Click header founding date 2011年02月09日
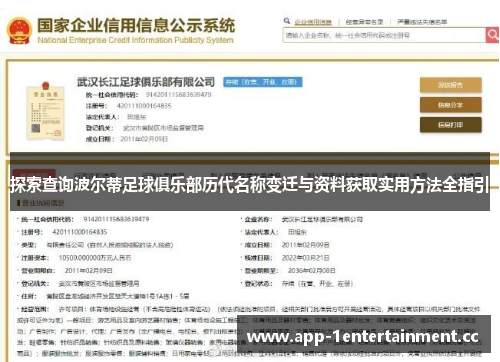Image resolution: width=500 pixels, height=362 pixels. 144,139
